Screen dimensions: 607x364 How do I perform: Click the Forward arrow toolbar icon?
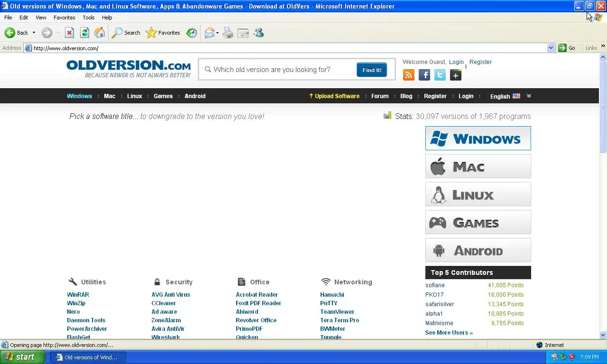click(x=46, y=33)
